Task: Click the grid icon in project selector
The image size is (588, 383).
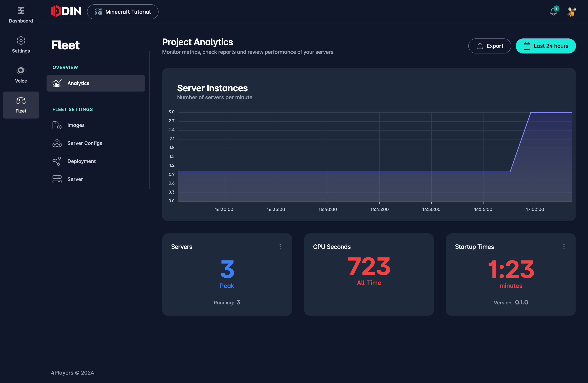Action: click(99, 12)
